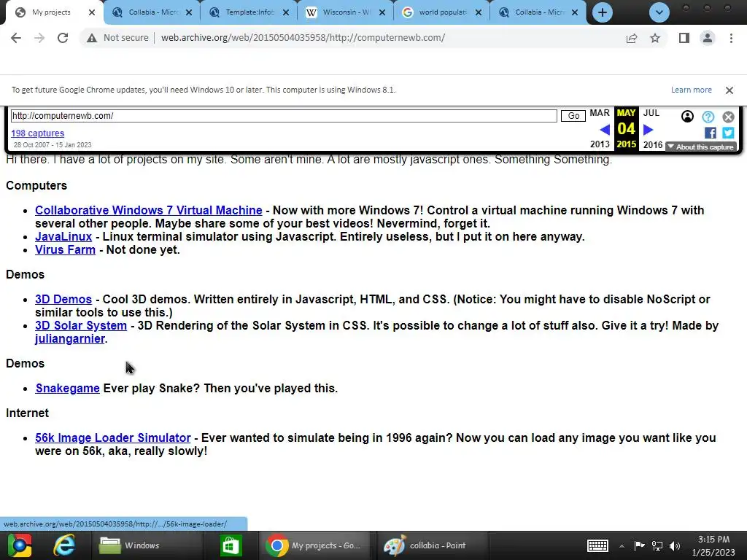Jump to year 2016 in Wayback toolbar
The height and width of the screenshot is (560, 747).
coord(653,145)
